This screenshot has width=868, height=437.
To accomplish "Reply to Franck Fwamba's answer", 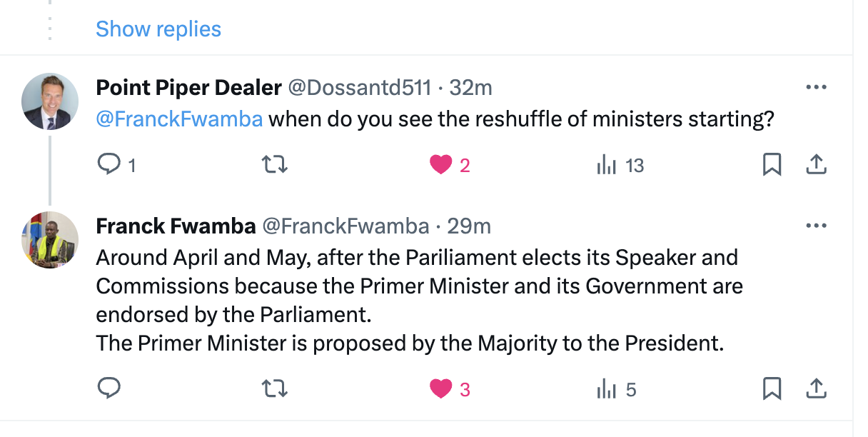I will tap(108, 389).
